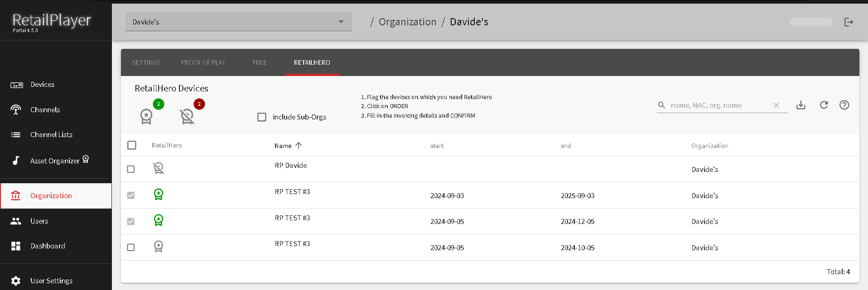Check the RP Davide row checkbox
The width and height of the screenshot is (868, 290).
click(x=131, y=169)
